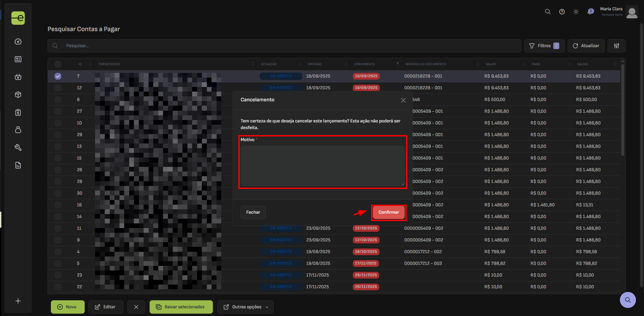Click the 17/11/2025 due date badge in row 5
This screenshot has width=644, height=316.
(366, 264)
